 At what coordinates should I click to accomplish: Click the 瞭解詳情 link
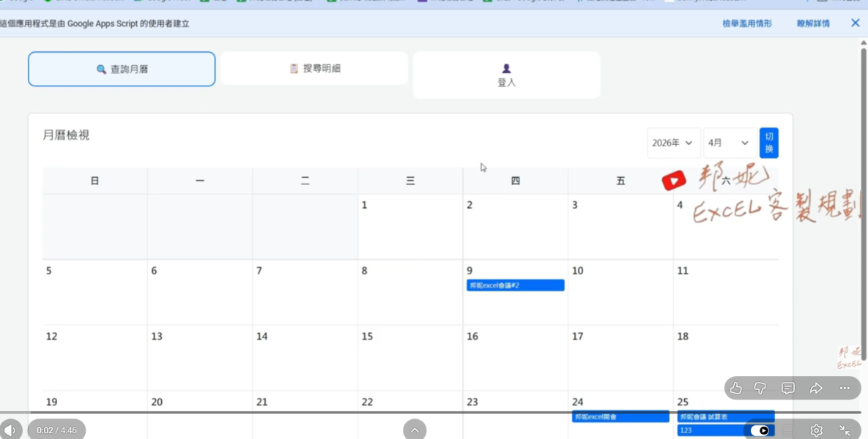tap(813, 23)
